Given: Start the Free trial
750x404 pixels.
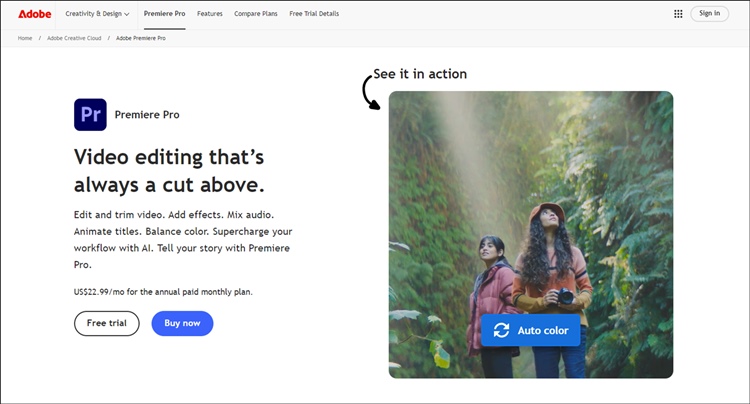Looking at the screenshot, I should pyautogui.click(x=107, y=323).
